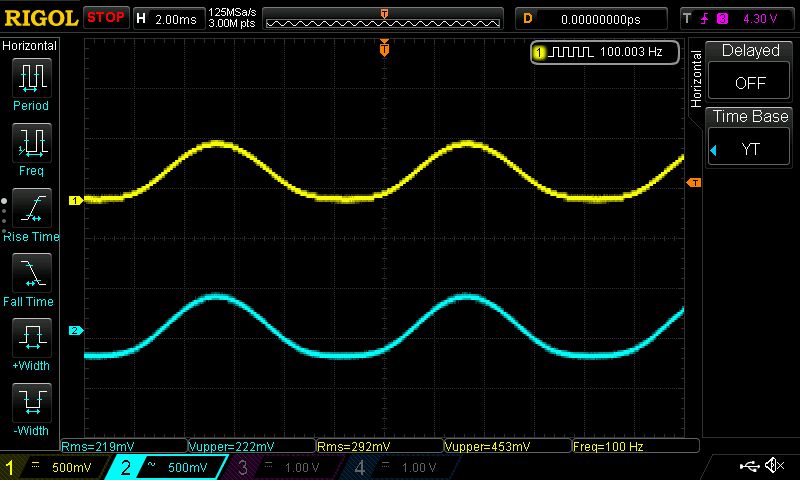Click the 4.30 V trigger level readout
This screenshot has width=800, height=480.
click(760, 19)
